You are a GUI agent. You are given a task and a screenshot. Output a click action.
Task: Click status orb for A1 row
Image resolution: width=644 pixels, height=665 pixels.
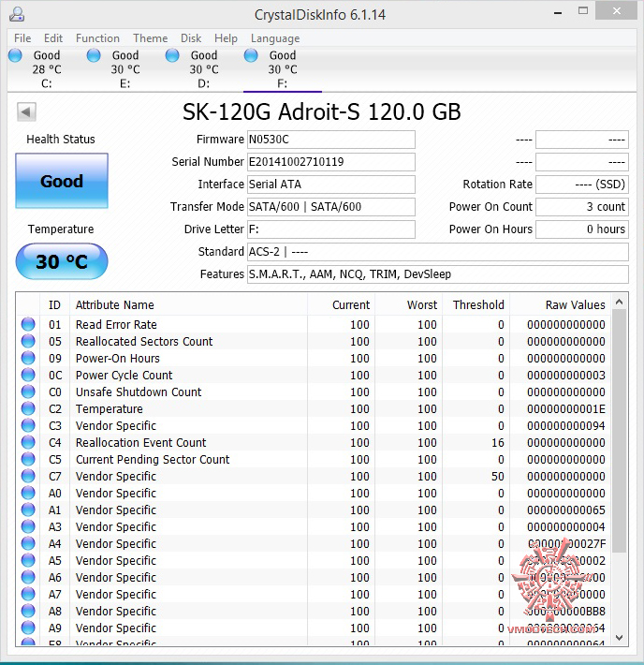(x=28, y=510)
